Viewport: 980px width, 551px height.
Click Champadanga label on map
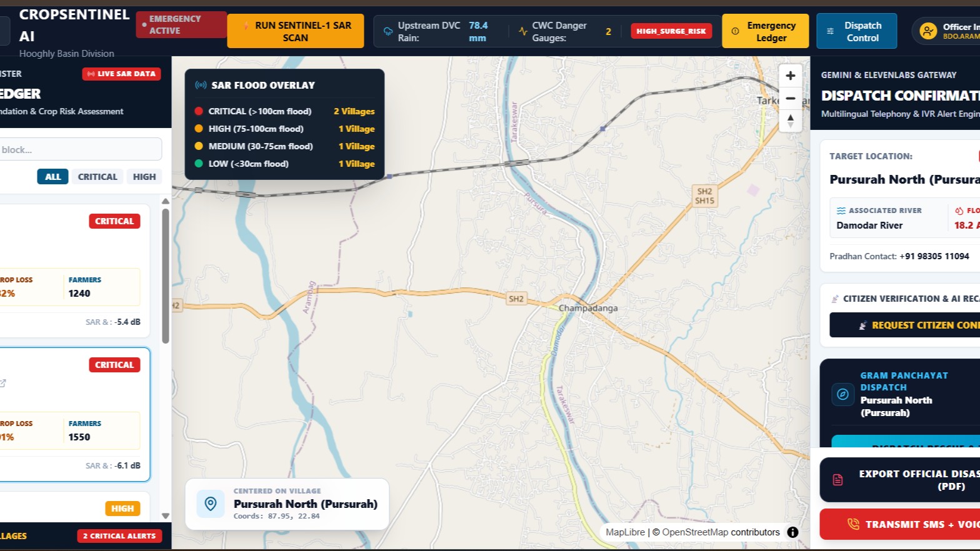(588, 308)
